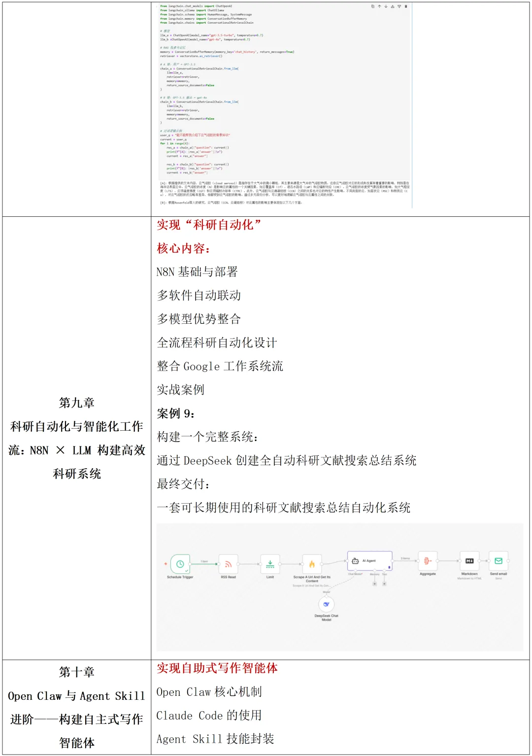Click the line 多软件自动联动

tap(199, 296)
